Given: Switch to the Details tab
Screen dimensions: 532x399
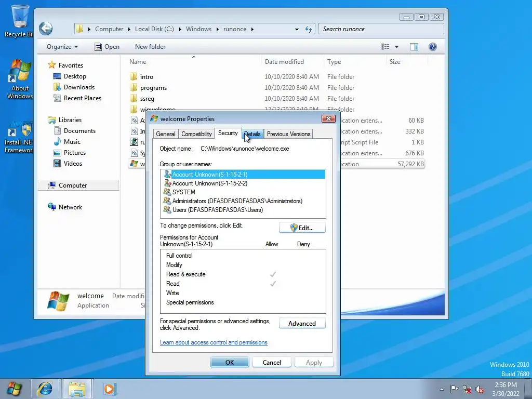Looking at the screenshot, I should click(253, 134).
